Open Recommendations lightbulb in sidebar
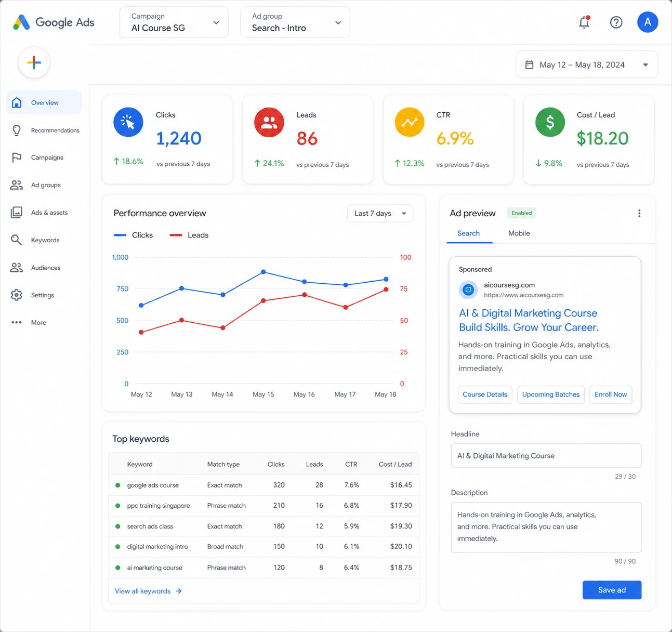 [x=17, y=130]
